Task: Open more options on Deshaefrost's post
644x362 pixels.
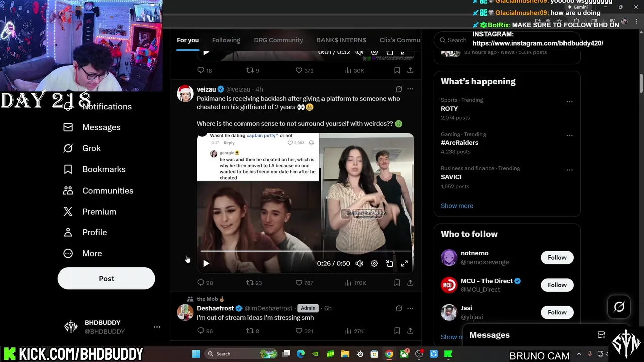Action: [410, 308]
